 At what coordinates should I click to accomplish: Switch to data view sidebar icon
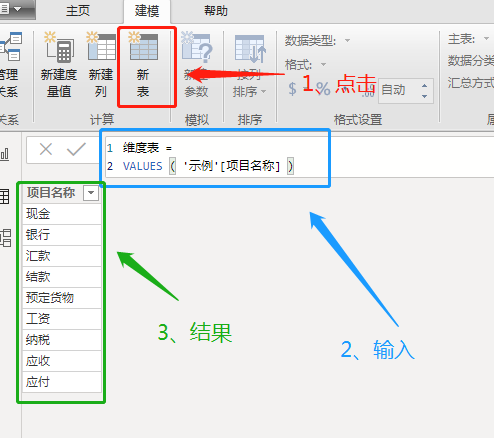click(x=5, y=196)
